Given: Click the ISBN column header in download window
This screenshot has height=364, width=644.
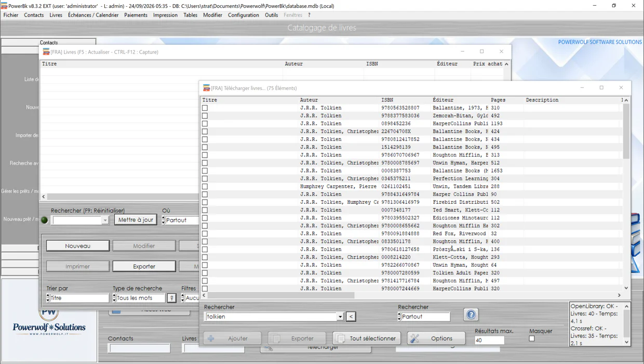Looking at the screenshot, I should tap(387, 100).
